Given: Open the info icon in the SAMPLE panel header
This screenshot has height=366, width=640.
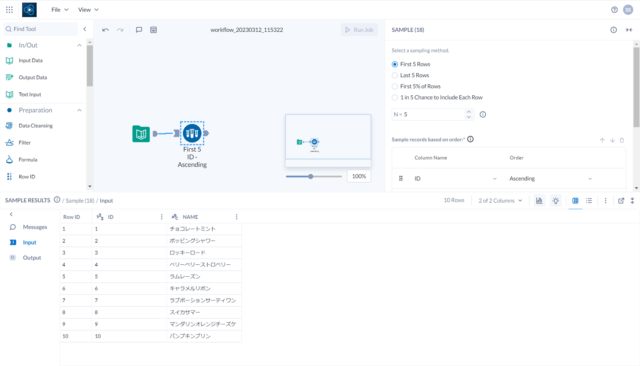Looking at the screenshot, I should [613, 30].
